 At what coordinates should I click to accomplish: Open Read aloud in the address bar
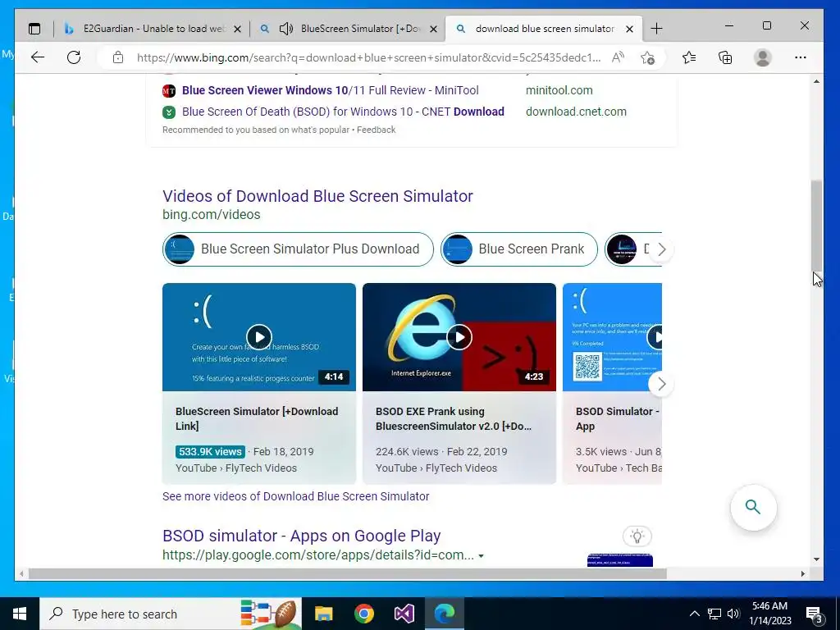pyautogui.click(x=618, y=57)
